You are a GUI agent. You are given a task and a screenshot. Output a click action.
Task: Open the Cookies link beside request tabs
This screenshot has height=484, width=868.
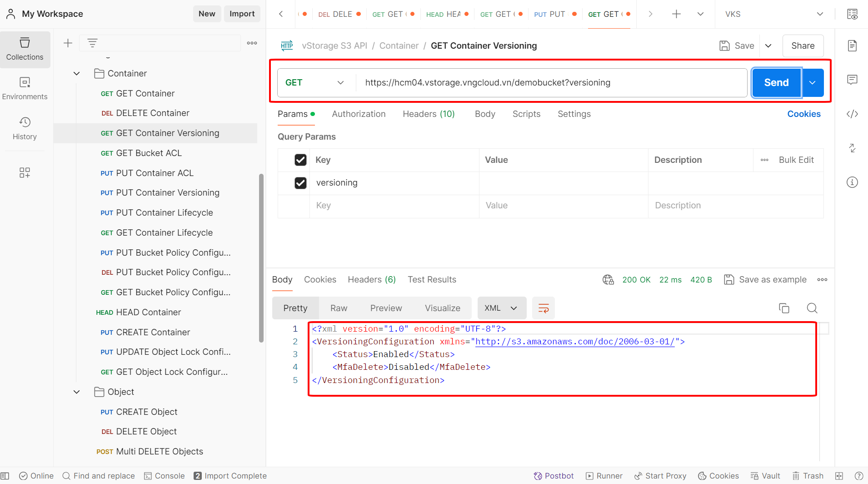803,114
